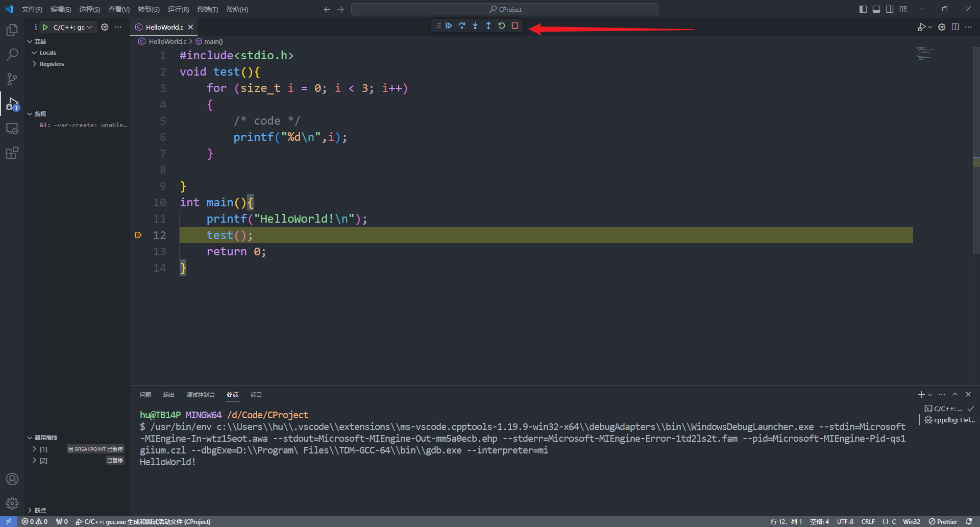Open the 帮助(H) menu
Image resolution: width=980 pixels, height=527 pixels.
coord(237,9)
